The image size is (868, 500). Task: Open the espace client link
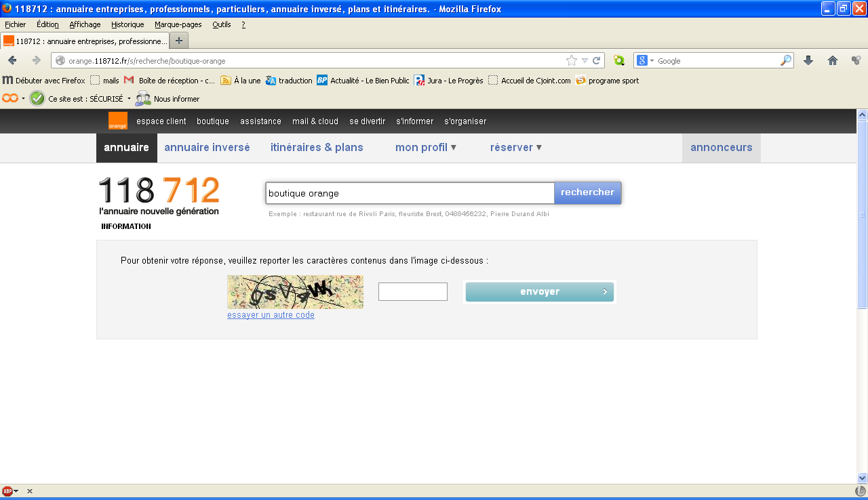(161, 121)
